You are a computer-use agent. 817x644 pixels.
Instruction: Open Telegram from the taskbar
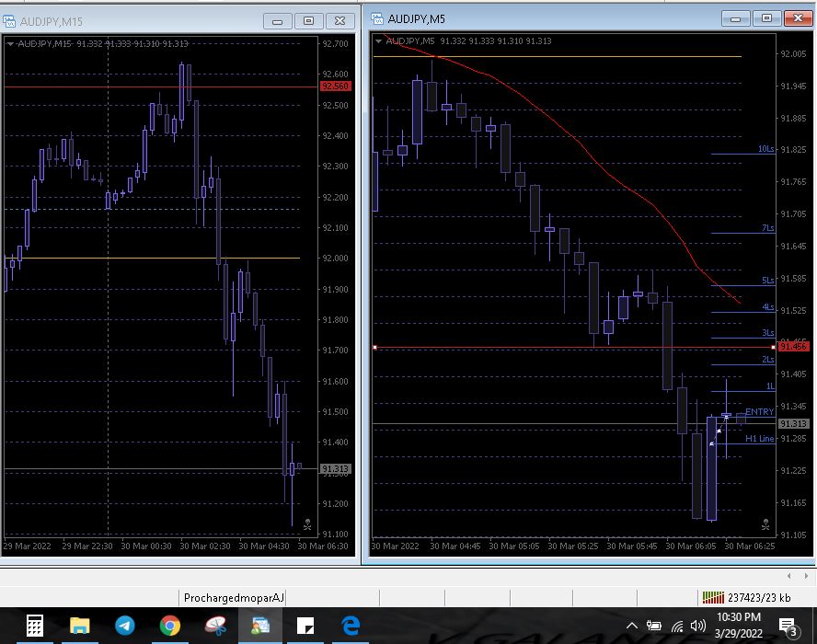point(124,626)
